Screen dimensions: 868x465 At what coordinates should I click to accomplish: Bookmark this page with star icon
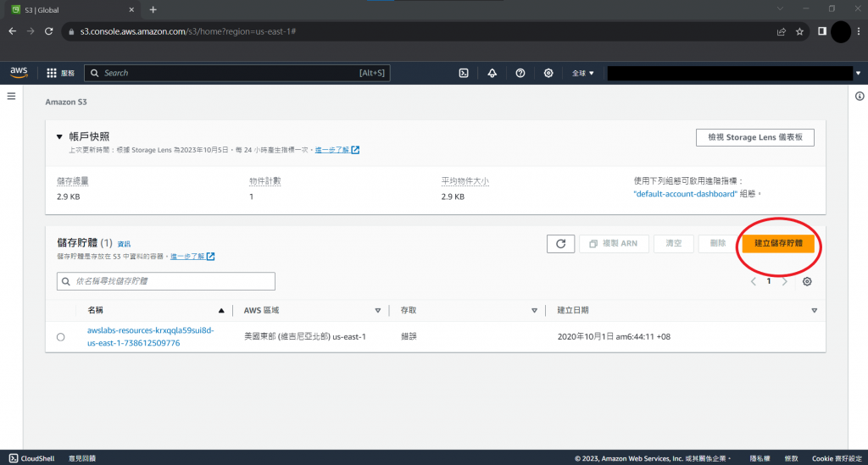pos(800,31)
